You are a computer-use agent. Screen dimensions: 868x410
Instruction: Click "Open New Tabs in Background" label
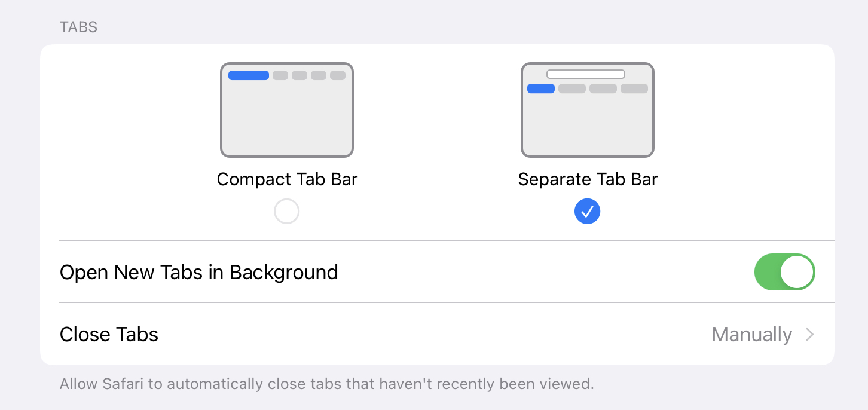[199, 272]
